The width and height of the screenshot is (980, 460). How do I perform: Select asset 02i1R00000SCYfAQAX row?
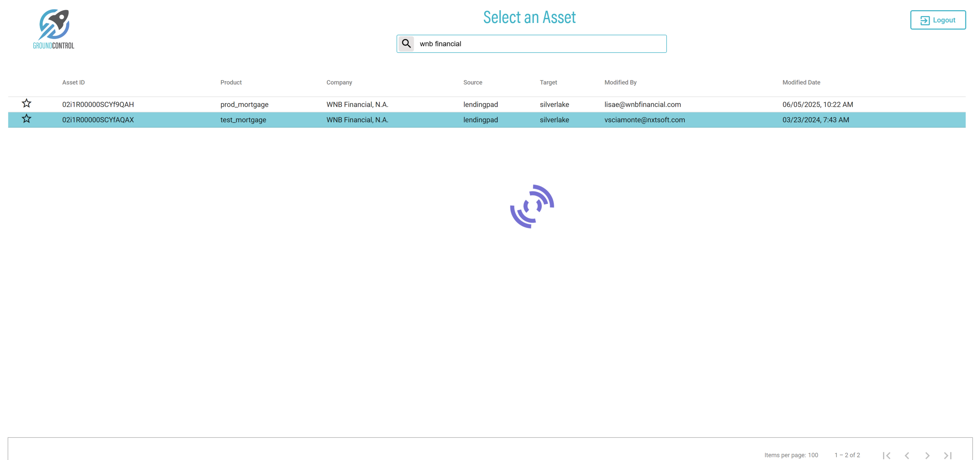click(x=98, y=120)
